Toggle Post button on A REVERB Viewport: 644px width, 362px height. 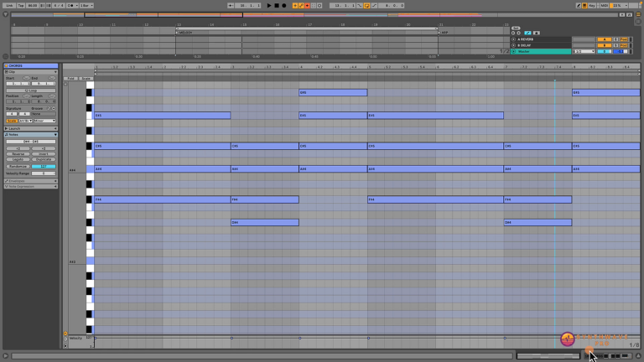[x=624, y=39]
